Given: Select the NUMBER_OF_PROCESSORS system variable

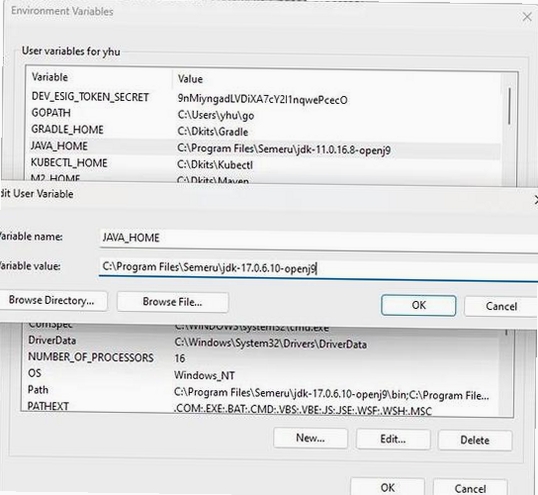Looking at the screenshot, I should pyautogui.click(x=261, y=358).
